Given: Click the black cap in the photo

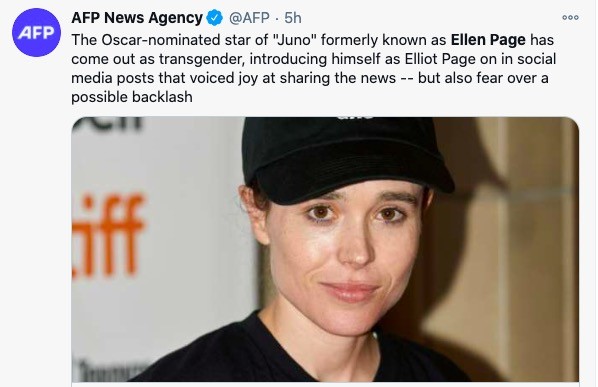Looking at the screenshot, I should [x=343, y=158].
